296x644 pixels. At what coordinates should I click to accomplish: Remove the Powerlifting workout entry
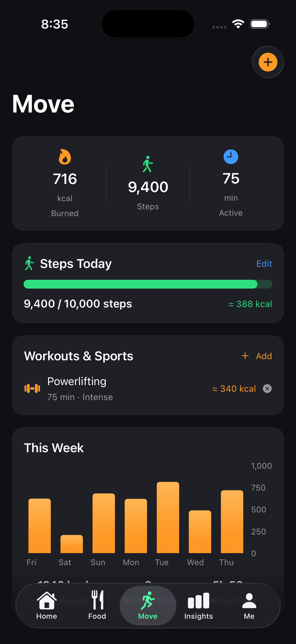pyautogui.click(x=267, y=389)
